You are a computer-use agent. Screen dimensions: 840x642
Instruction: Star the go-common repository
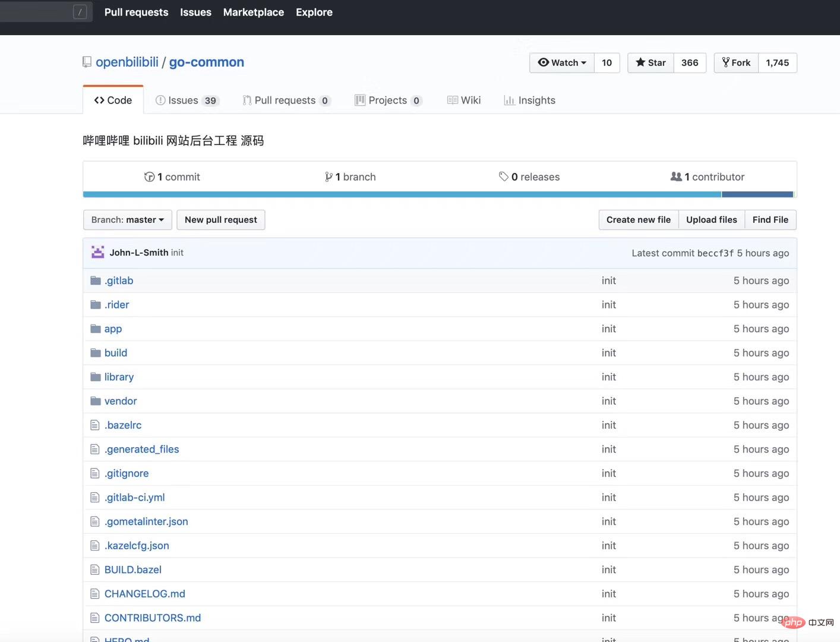650,62
